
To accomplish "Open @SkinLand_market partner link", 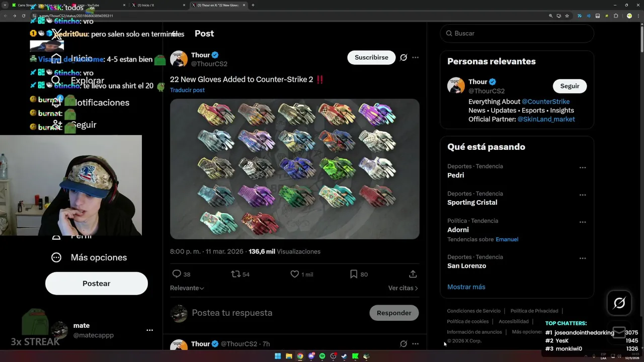I will click(x=546, y=119).
